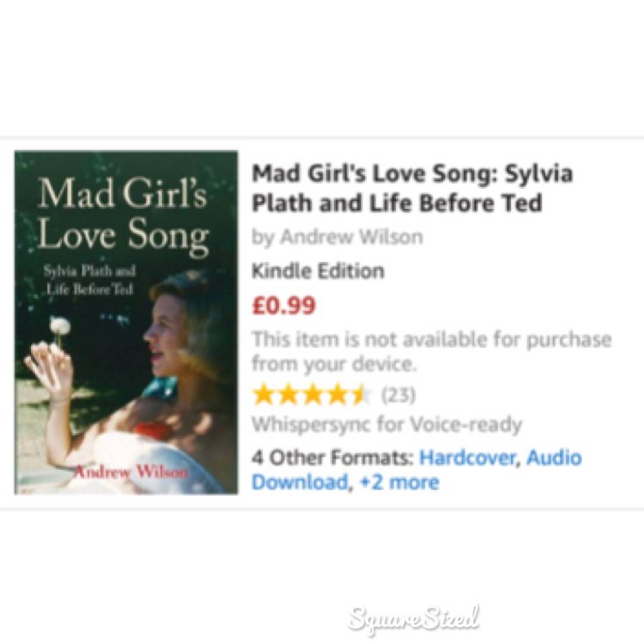644x644 pixels.
Task: Tap the £0.99 price
Action: [284, 305]
